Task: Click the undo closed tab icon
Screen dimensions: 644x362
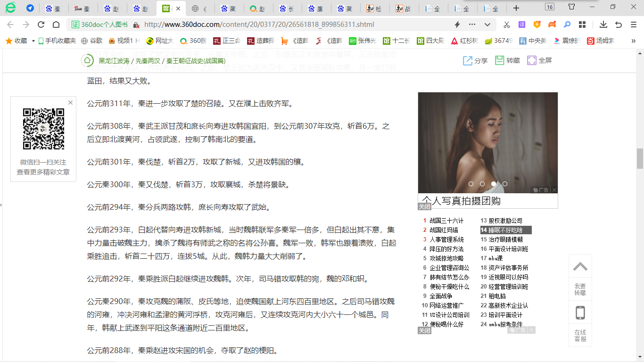Action: [x=619, y=25]
